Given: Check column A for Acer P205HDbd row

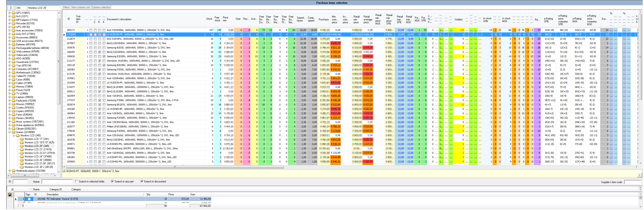Looking at the screenshot, I should [x=104, y=30].
